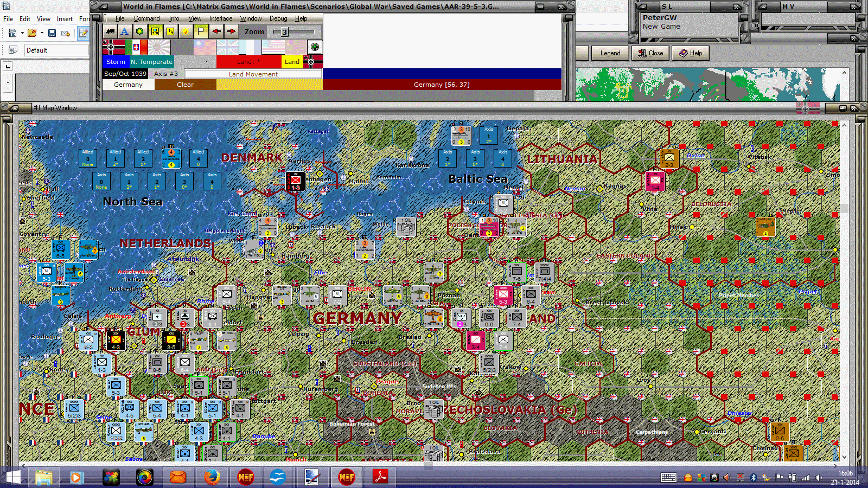Image resolution: width=868 pixels, height=488 pixels.
Task: Click the yellow unit counter toolbar icon
Action: coord(155,31)
